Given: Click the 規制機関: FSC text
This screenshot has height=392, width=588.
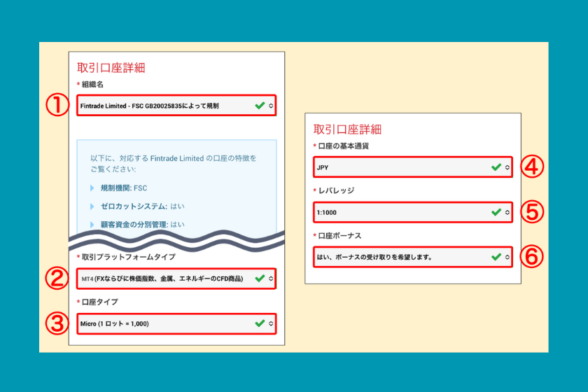Looking at the screenshot, I should 124,188.
